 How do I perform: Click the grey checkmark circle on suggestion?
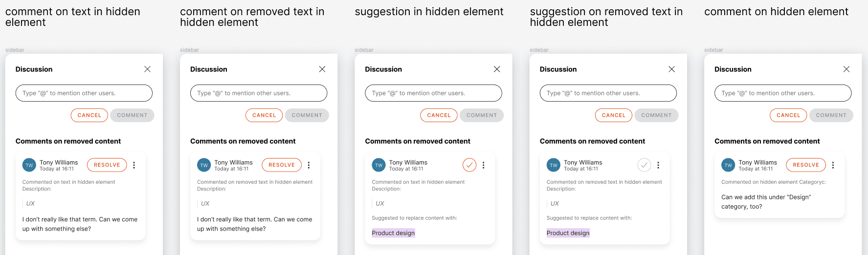644,165
